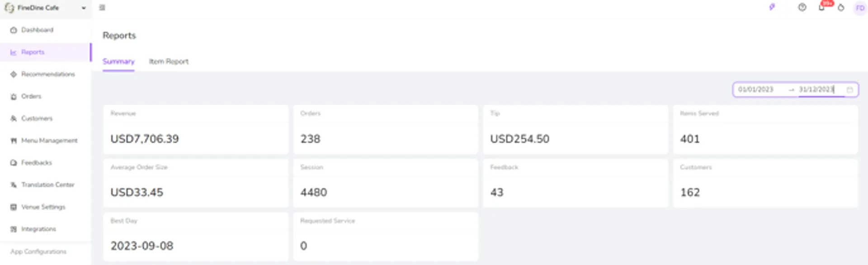Viewport: 868px width, 265px height.
Task: Open the date range calendar icon
Action: coord(849,90)
